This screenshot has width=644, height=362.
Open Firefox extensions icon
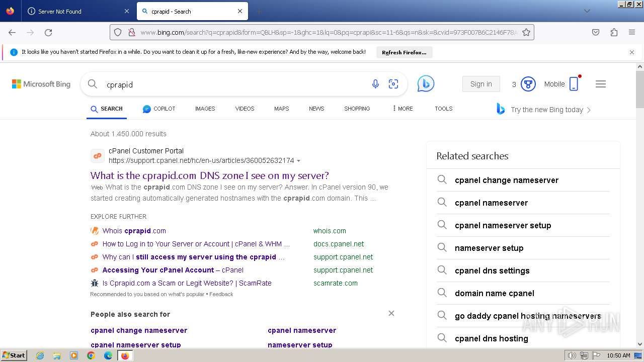click(x=614, y=32)
